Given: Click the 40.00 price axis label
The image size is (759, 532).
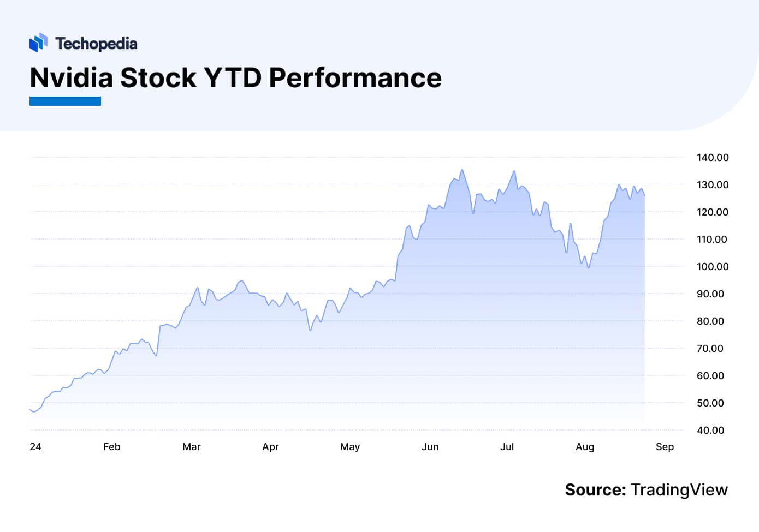Looking at the screenshot, I should click(710, 430).
